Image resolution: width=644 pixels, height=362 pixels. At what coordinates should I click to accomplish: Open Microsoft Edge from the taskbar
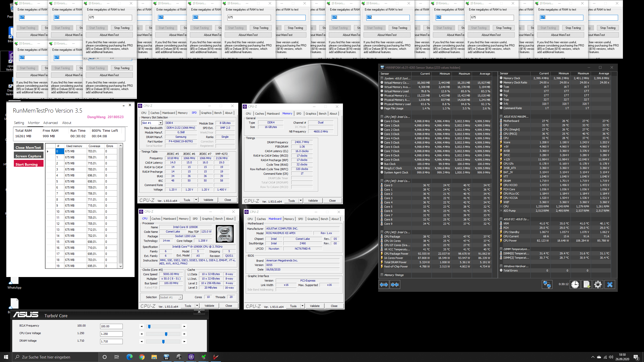pyautogui.click(x=129, y=357)
